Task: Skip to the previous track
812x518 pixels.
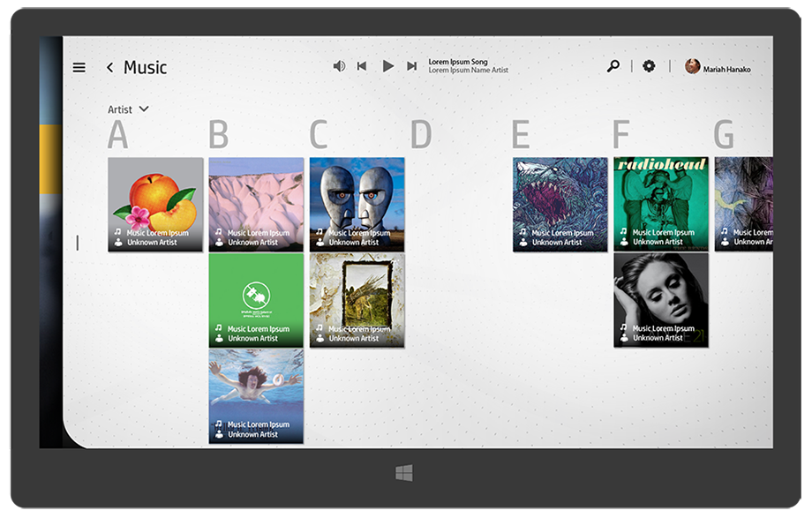Action: 362,66
